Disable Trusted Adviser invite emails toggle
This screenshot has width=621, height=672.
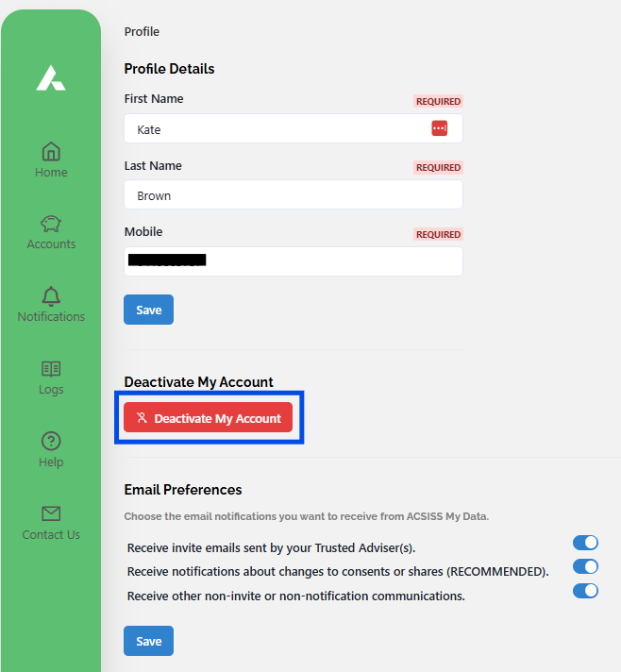585,542
